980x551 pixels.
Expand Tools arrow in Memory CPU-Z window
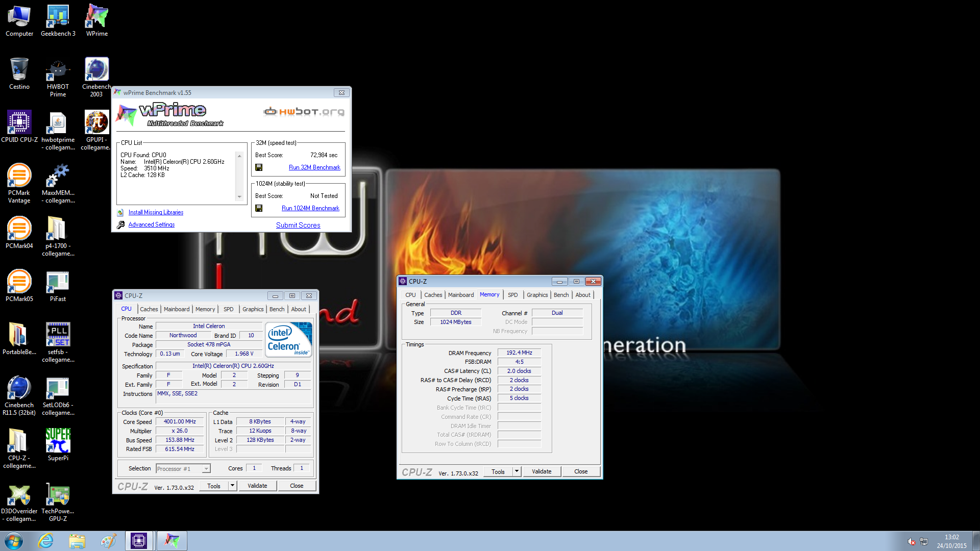(517, 471)
